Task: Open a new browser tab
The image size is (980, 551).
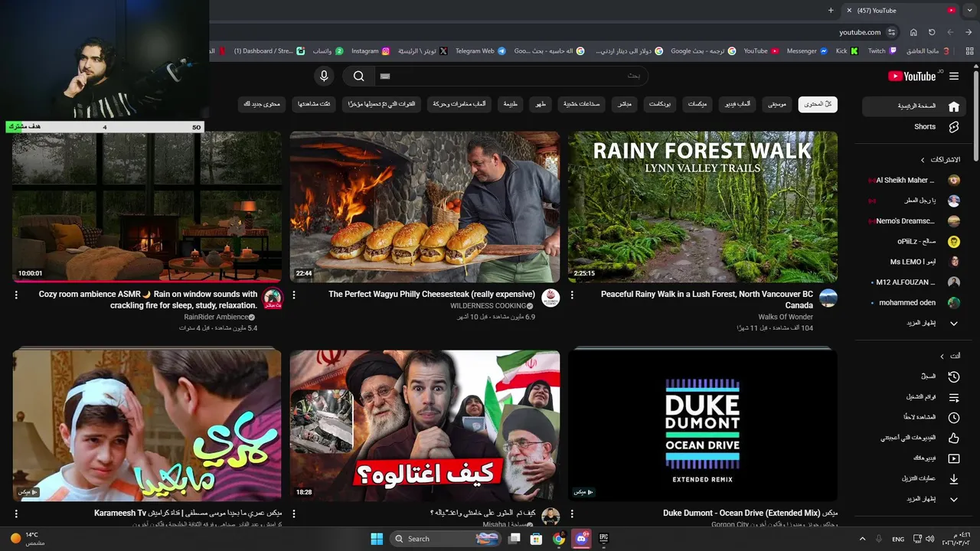Action: [x=831, y=10]
